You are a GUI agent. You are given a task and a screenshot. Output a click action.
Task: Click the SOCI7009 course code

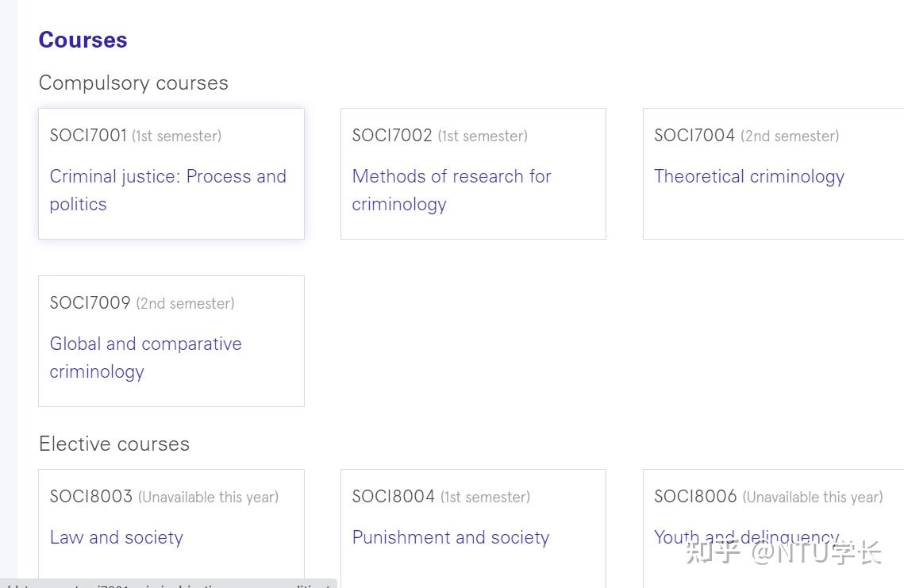pyautogui.click(x=90, y=303)
